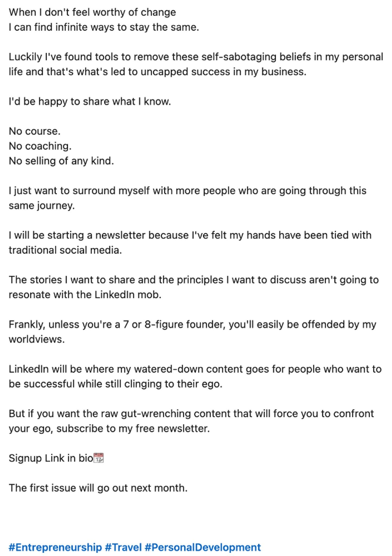Click 'I'd be happy to share what I know.'
Screen dimensions: 392x556
coord(90,102)
